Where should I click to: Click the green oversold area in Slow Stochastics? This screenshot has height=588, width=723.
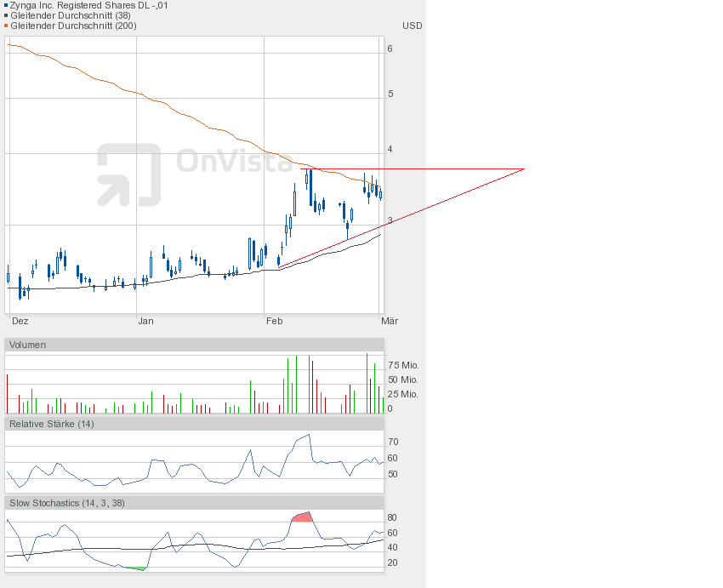point(136,568)
